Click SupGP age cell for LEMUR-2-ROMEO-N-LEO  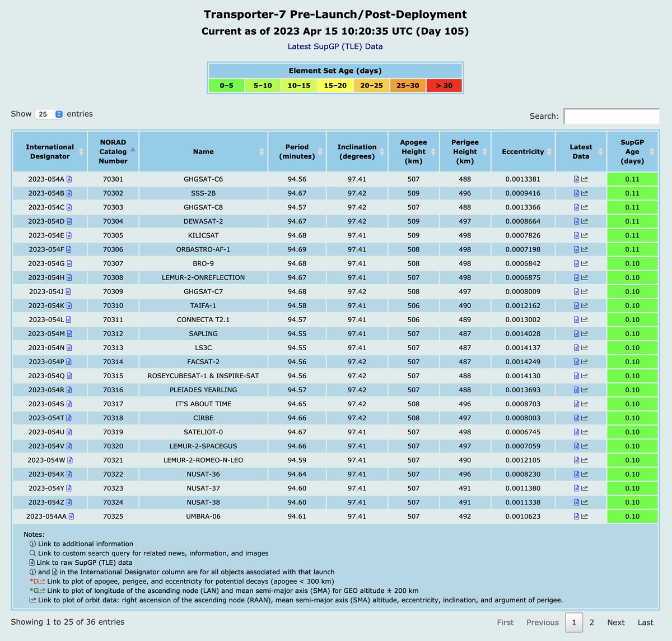(632, 460)
